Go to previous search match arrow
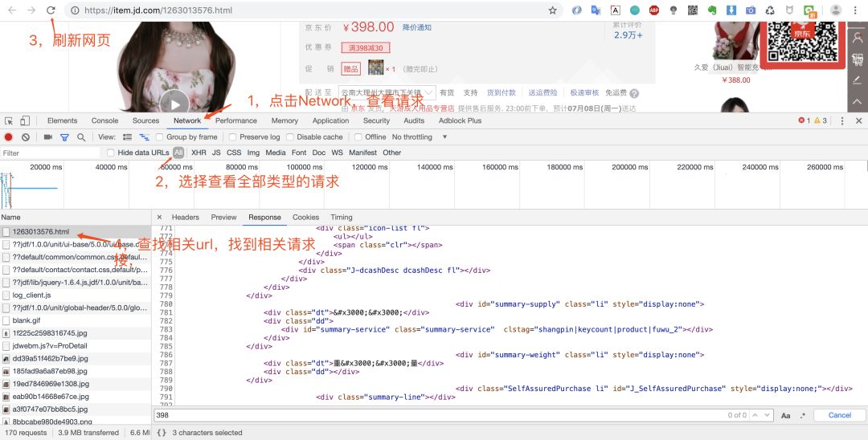This screenshot has width=868, height=440. click(755, 415)
